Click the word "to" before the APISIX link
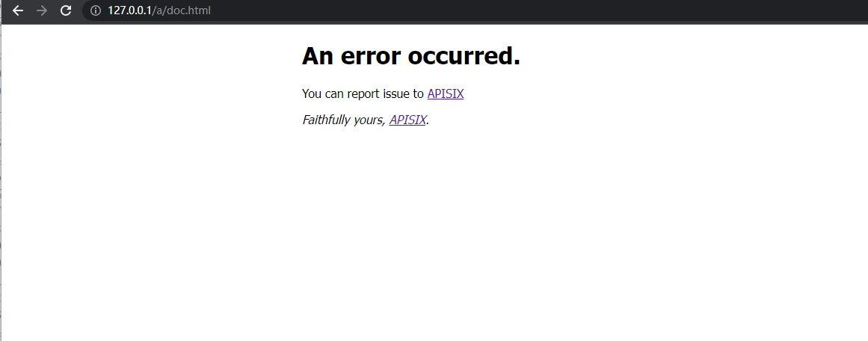Screen dimensions: 868x341 [418, 94]
